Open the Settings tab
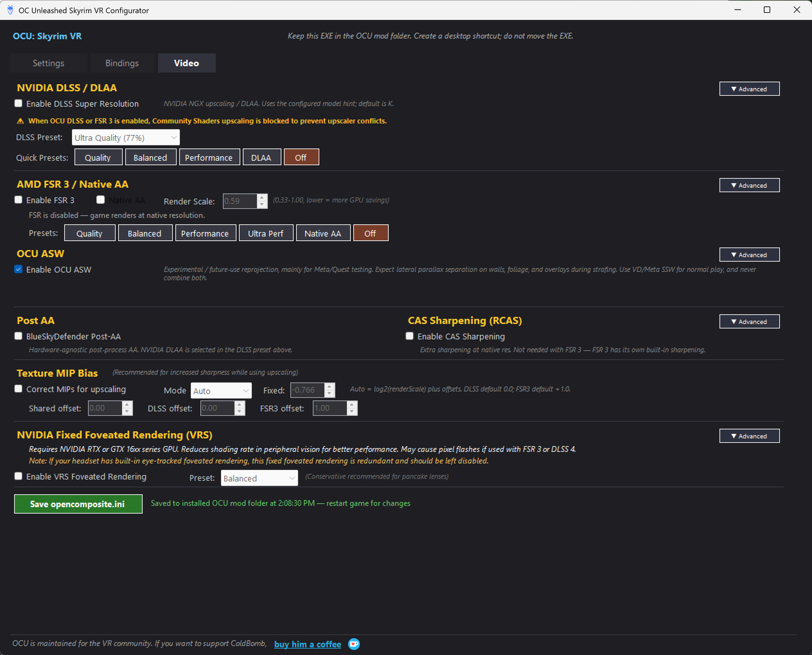This screenshot has height=655, width=812. 48,63
